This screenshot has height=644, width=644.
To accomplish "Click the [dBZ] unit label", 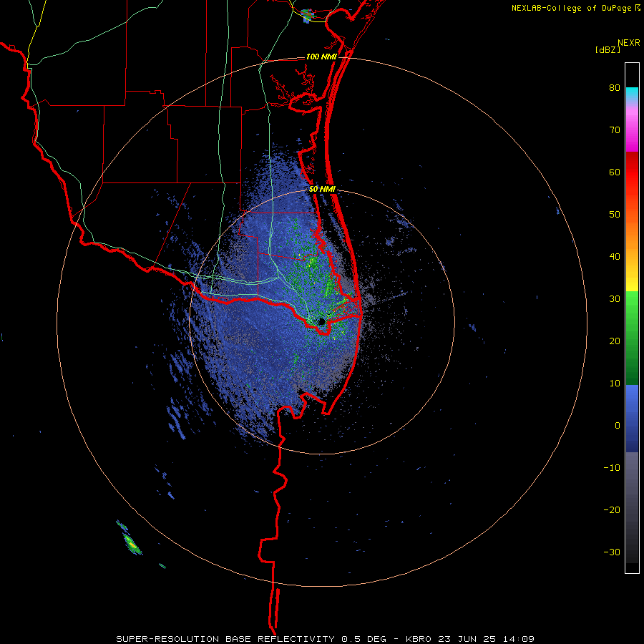I will coord(608,49).
